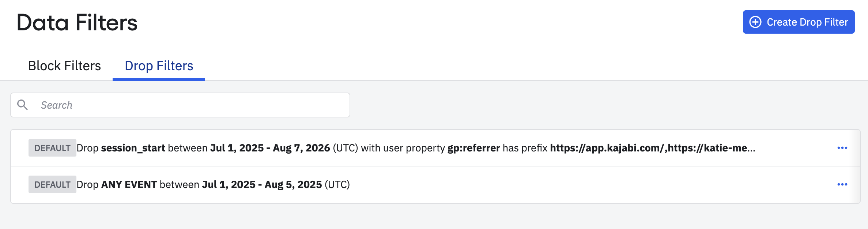Click the Jul 1, 2025 - Aug 5, 2025 date range

click(262, 184)
